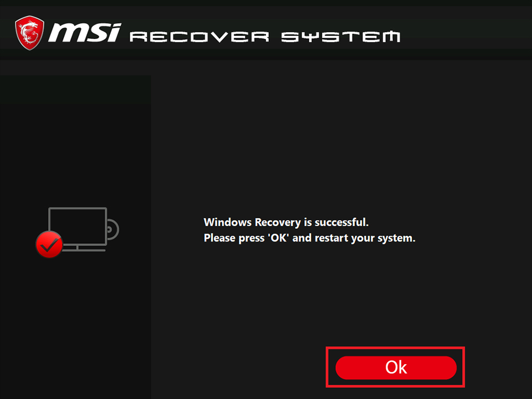This screenshot has width=532, height=399.
Task: Click the quoted 'OK' word in message
Action: [x=278, y=238]
